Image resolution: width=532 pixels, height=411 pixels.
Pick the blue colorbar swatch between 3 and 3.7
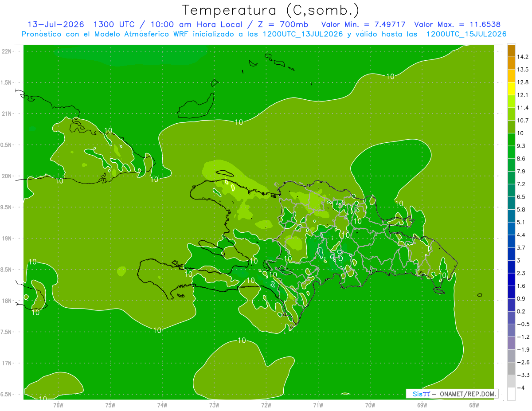(x=511, y=254)
